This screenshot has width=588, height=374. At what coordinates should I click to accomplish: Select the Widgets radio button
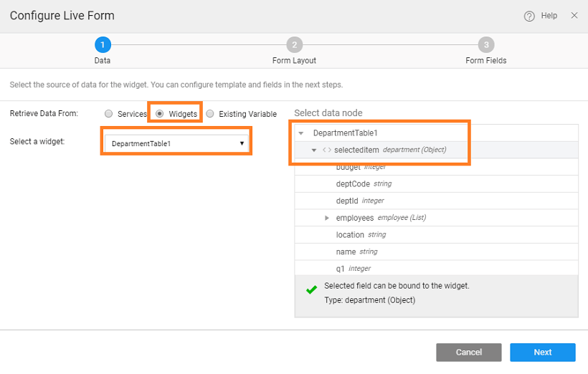point(160,114)
